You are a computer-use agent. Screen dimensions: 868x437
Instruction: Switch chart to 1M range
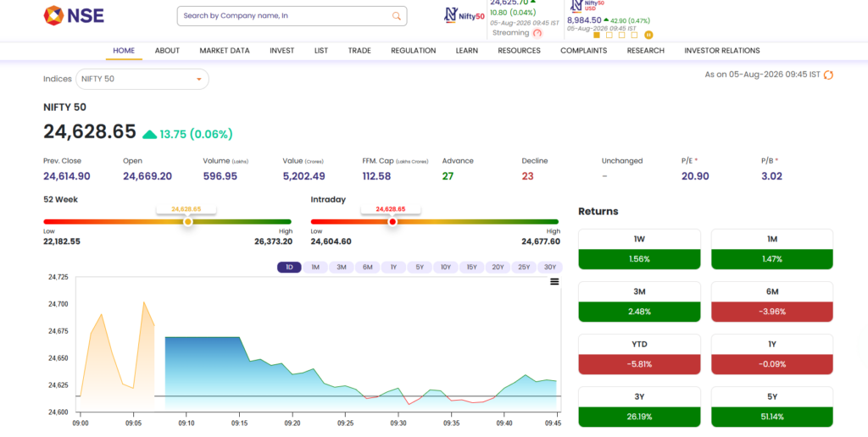coord(315,267)
